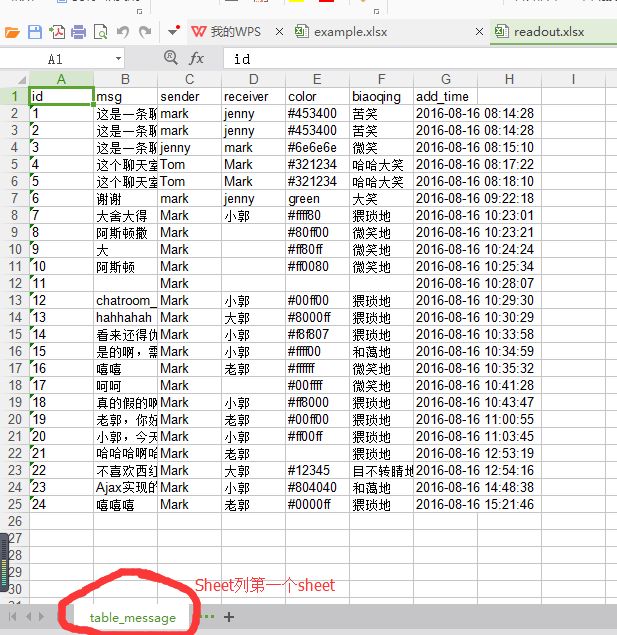This screenshot has height=635, width=617.
Task: Redo the last undone action
Action: (145, 32)
